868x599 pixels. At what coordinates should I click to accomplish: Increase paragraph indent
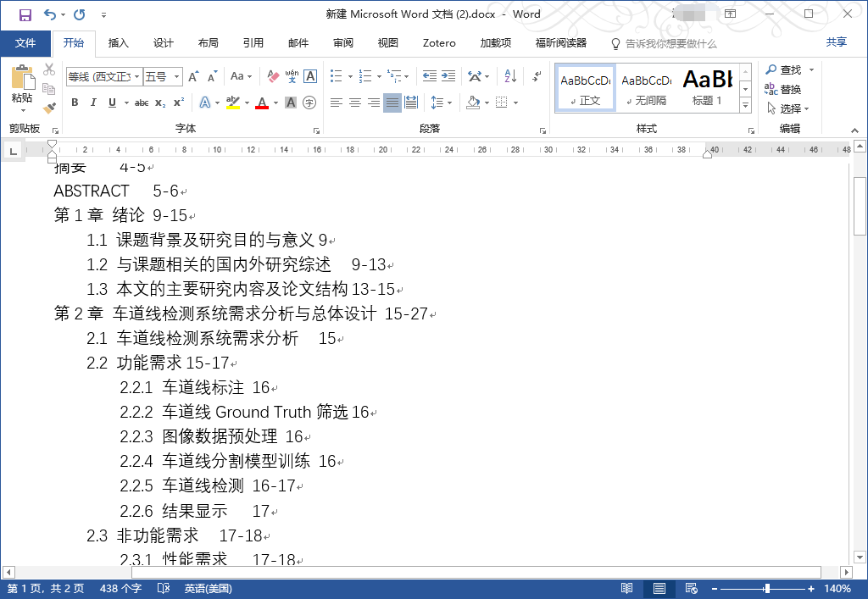coord(448,76)
